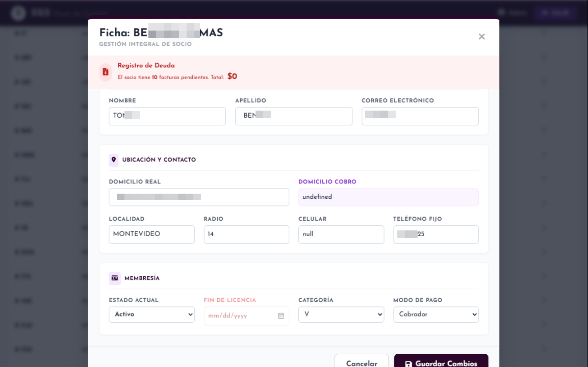Click the save disk icon inside Guardar Cambios
This screenshot has height=367, width=588.
click(409, 362)
